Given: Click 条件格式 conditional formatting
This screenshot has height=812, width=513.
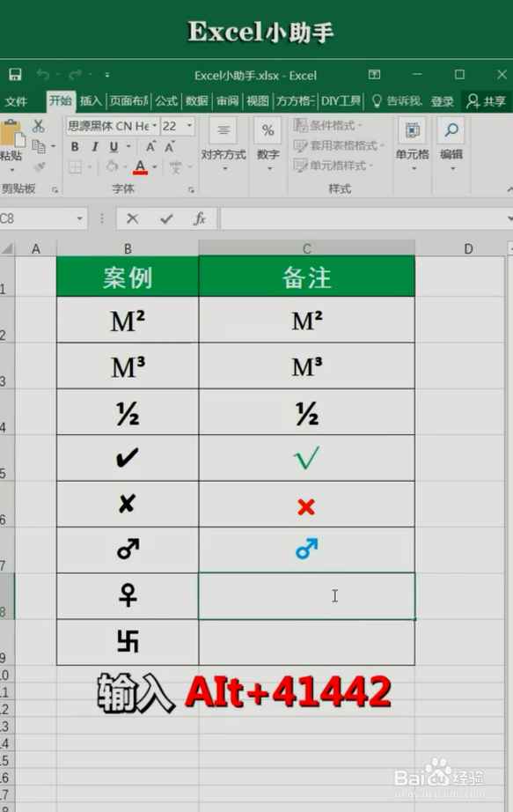Looking at the screenshot, I should [329, 125].
